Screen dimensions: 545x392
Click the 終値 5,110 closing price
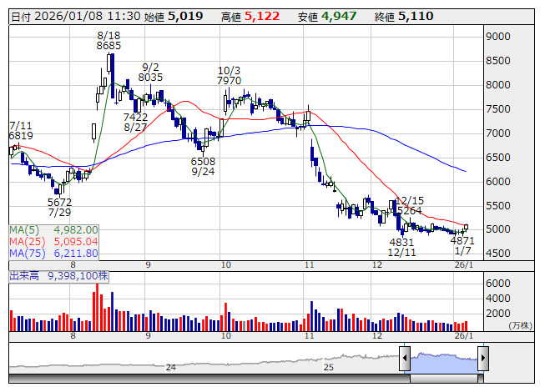click(x=404, y=17)
